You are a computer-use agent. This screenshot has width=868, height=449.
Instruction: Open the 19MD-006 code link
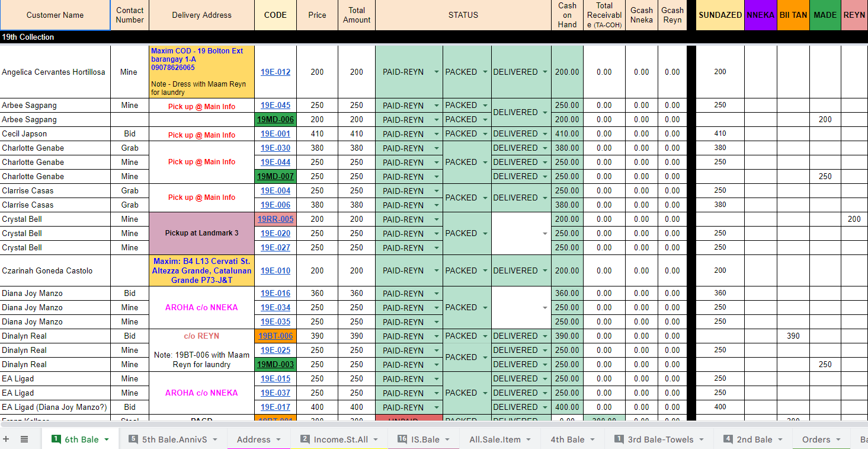coord(276,120)
